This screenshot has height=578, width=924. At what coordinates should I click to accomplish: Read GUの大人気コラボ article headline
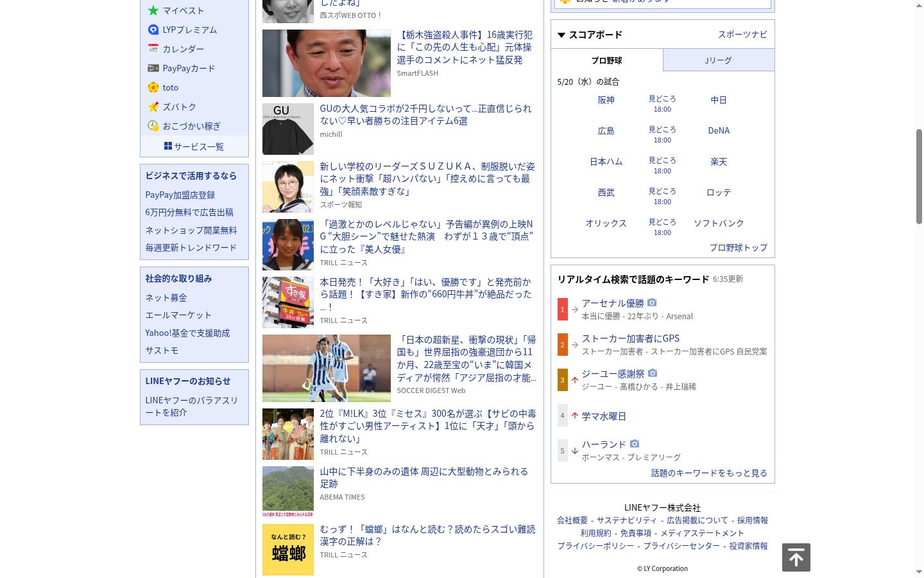coord(426,115)
